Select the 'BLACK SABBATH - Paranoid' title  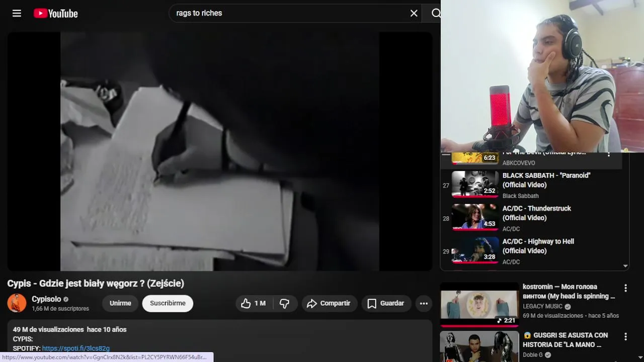pos(546,180)
